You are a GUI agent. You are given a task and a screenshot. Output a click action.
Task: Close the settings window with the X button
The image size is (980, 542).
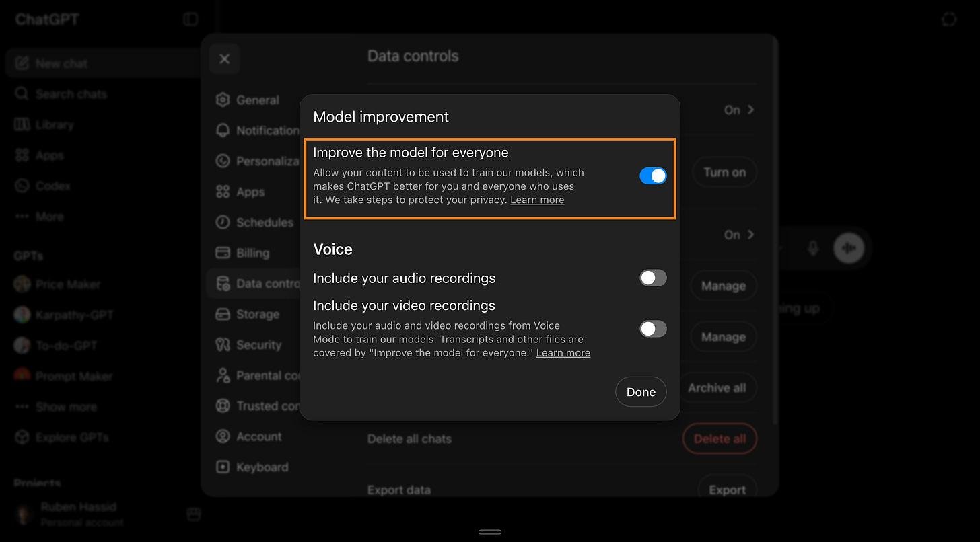point(225,59)
